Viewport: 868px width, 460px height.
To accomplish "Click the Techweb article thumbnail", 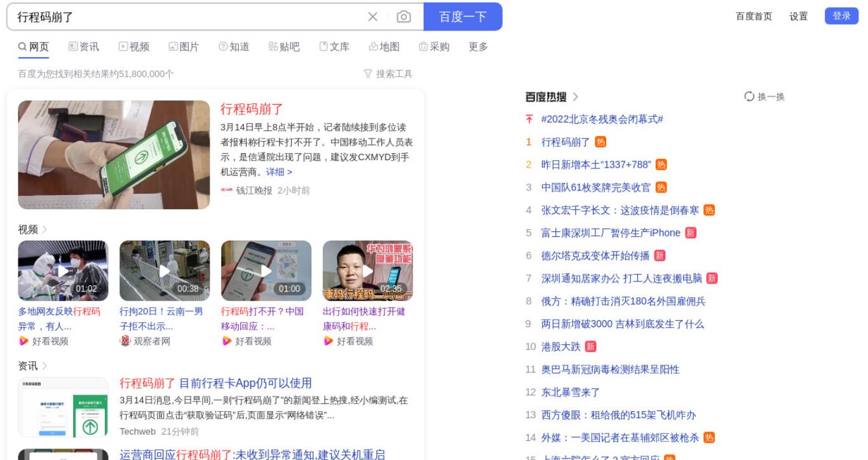I will click(x=63, y=407).
